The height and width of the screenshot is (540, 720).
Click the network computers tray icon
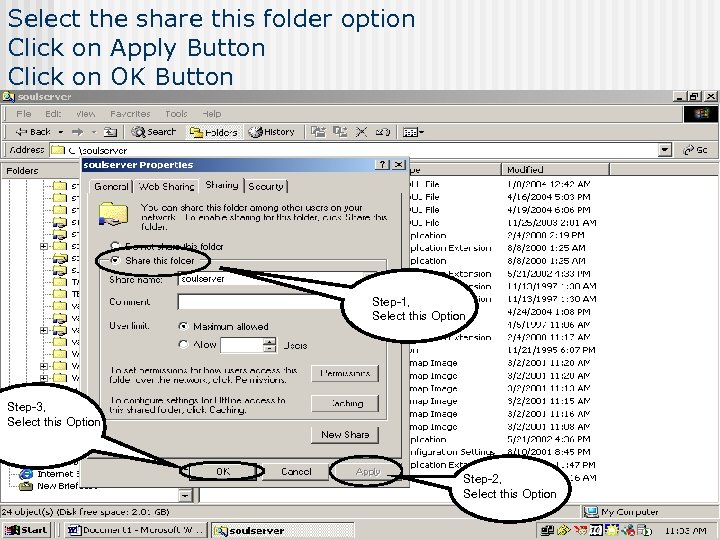click(547, 530)
